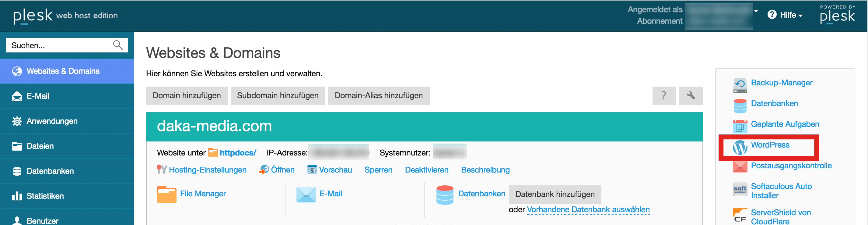
Task: Click the Websites & Domains globe icon
Action: [x=17, y=71]
